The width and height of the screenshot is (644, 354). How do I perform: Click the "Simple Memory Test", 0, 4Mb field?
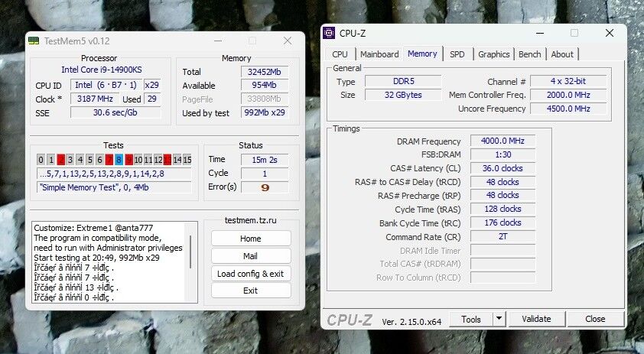pos(114,187)
